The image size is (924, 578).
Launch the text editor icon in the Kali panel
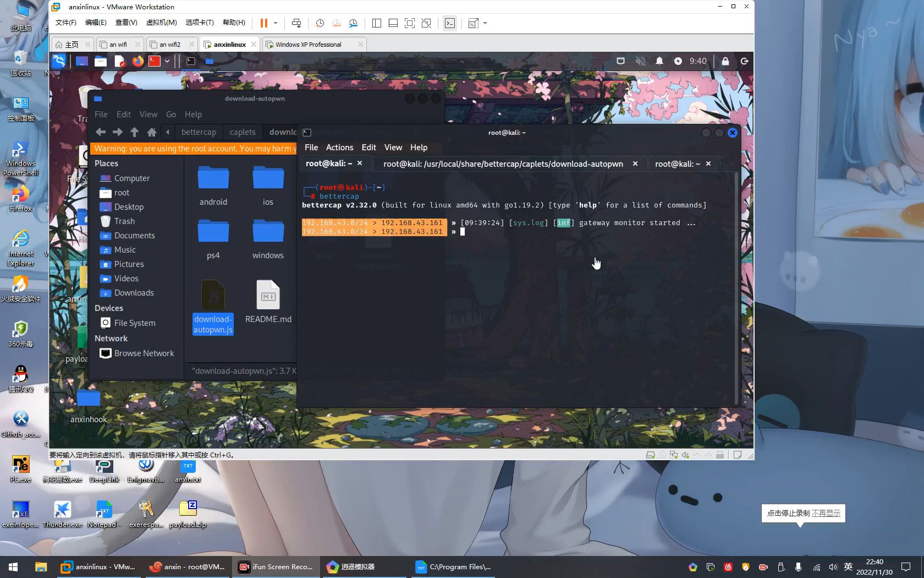click(x=119, y=61)
